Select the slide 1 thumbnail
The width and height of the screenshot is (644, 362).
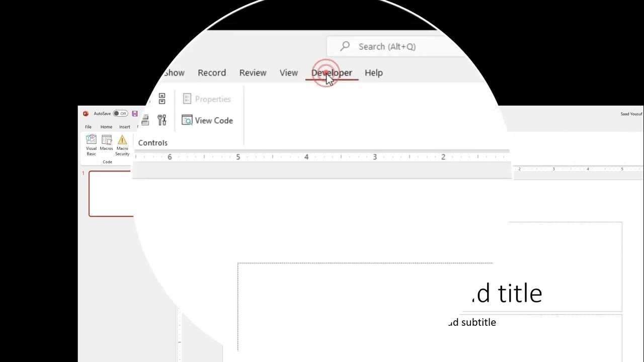111,194
